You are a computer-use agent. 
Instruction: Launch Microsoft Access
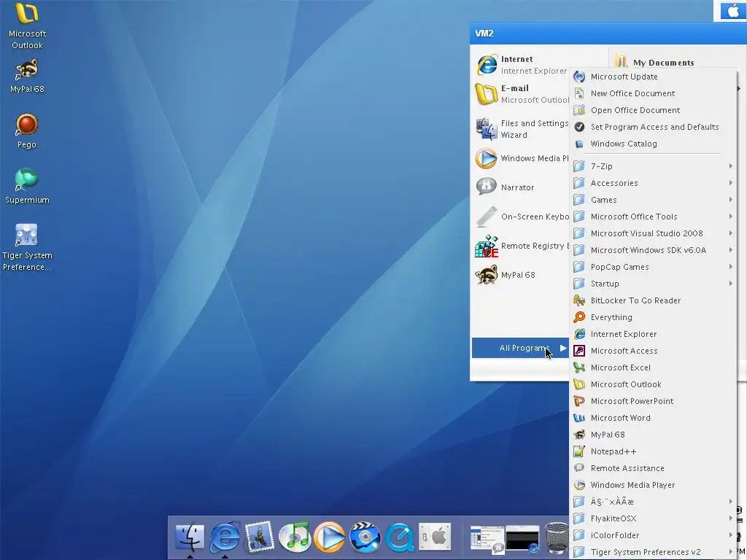coord(653,351)
